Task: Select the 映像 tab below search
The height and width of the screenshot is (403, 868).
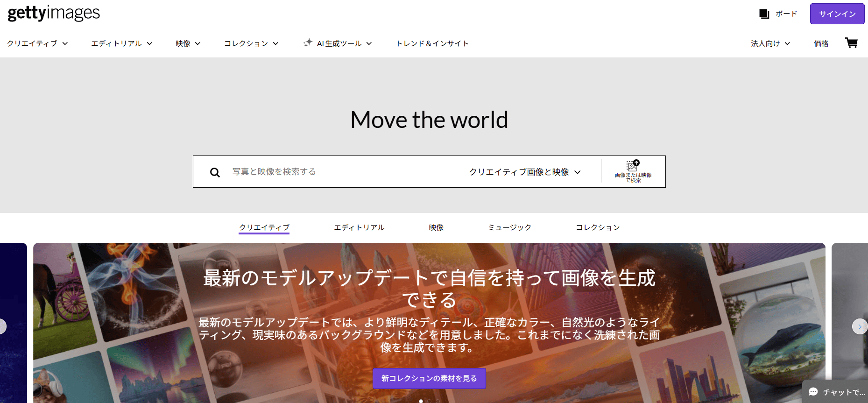Action: (x=436, y=227)
